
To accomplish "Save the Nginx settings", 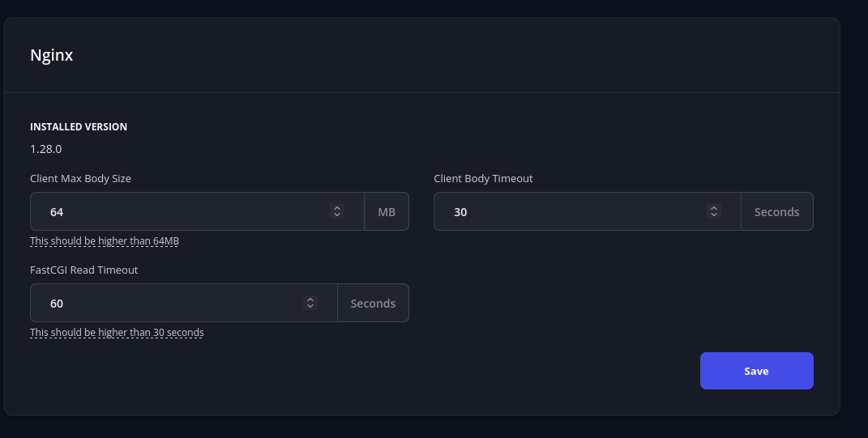I will click(x=756, y=371).
